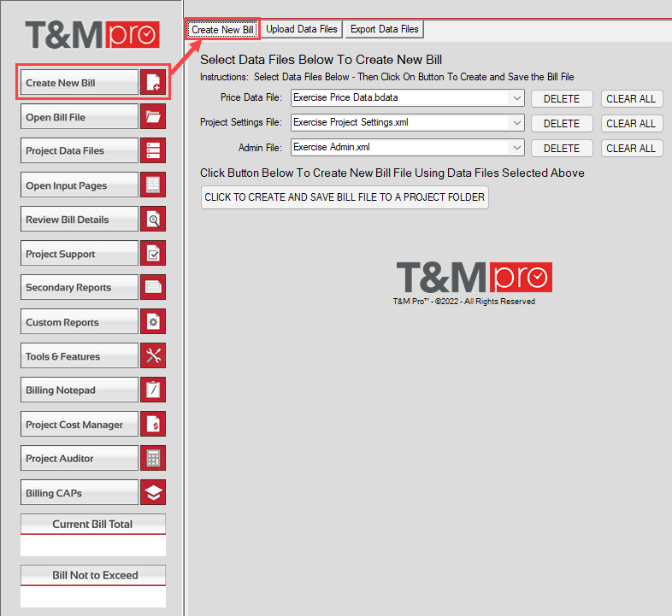Click the Project Auditor calculator icon
Screen dimensions: 672x616
(x=153, y=458)
